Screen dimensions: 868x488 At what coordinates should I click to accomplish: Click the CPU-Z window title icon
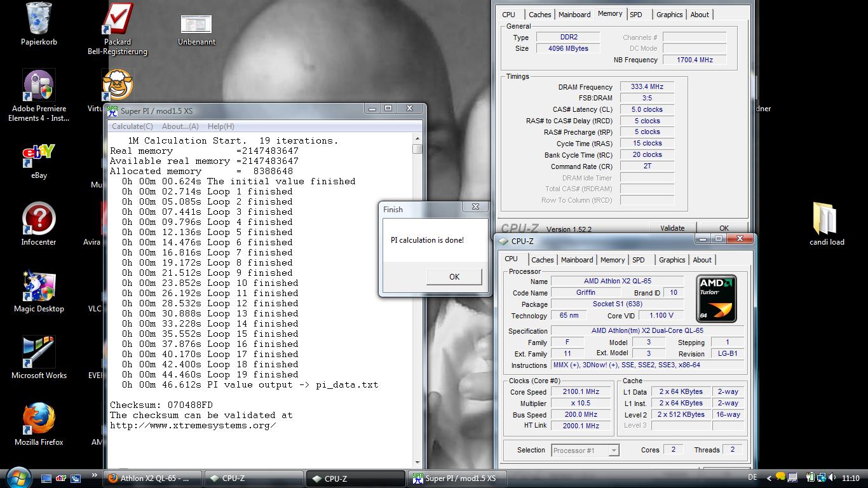tap(503, 241)
